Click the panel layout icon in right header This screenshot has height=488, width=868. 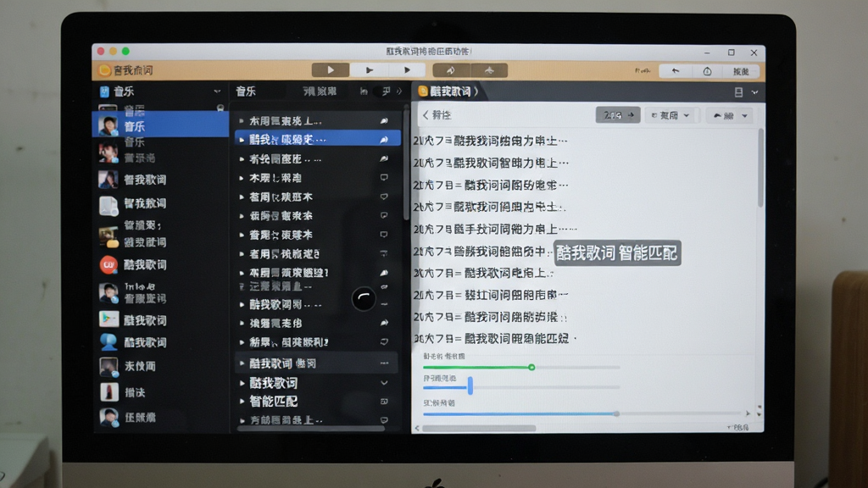pyautogui.click(x=738, y=92)
